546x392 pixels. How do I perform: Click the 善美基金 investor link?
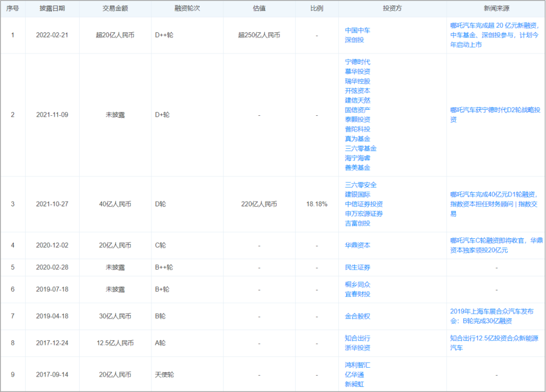click(x=357, y=167)
